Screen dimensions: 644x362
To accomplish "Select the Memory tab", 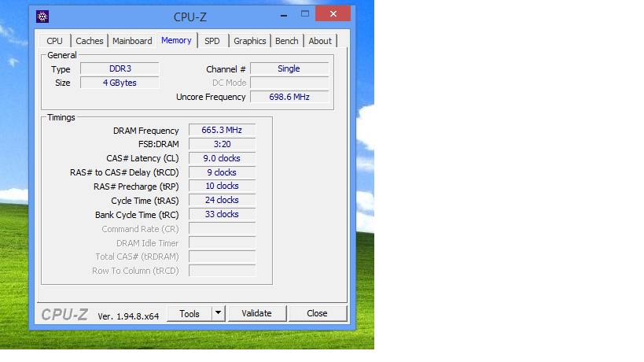I will (177, 40).
